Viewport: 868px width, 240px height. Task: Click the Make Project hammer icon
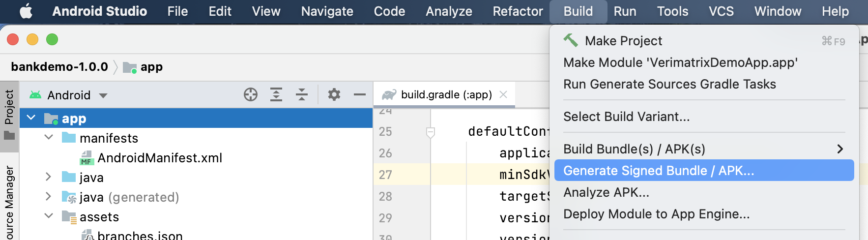(570, 40)
